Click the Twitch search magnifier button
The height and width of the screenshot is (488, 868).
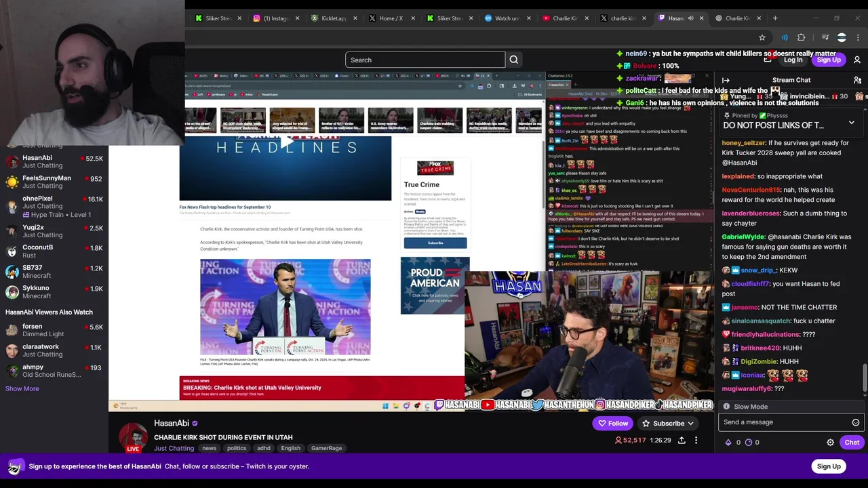pyautogui.click(x=514, y=60)
